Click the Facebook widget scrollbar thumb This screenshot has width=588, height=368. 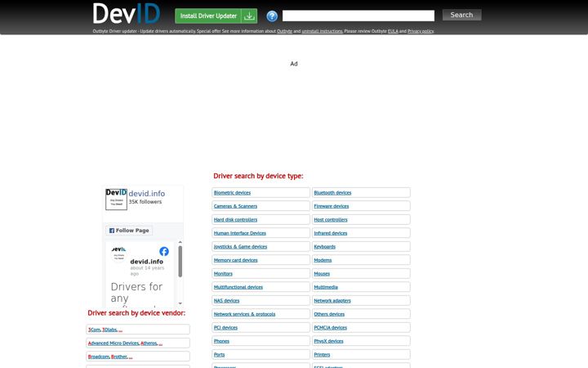180,262
